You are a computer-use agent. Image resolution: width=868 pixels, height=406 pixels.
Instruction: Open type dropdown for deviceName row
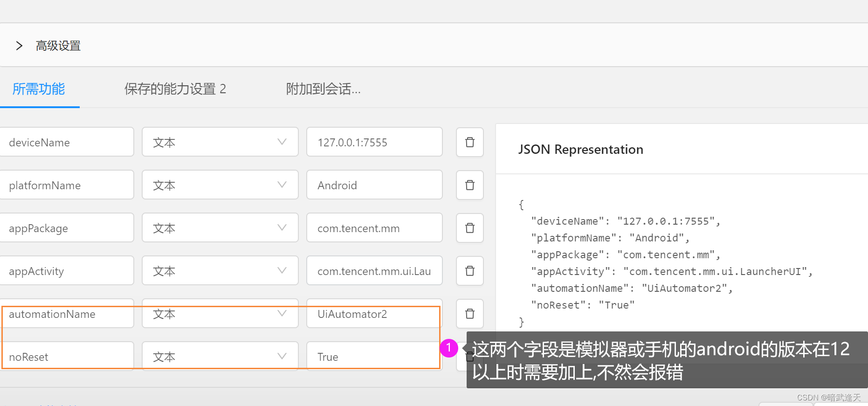pyautogui.click(x=220, y=142)
